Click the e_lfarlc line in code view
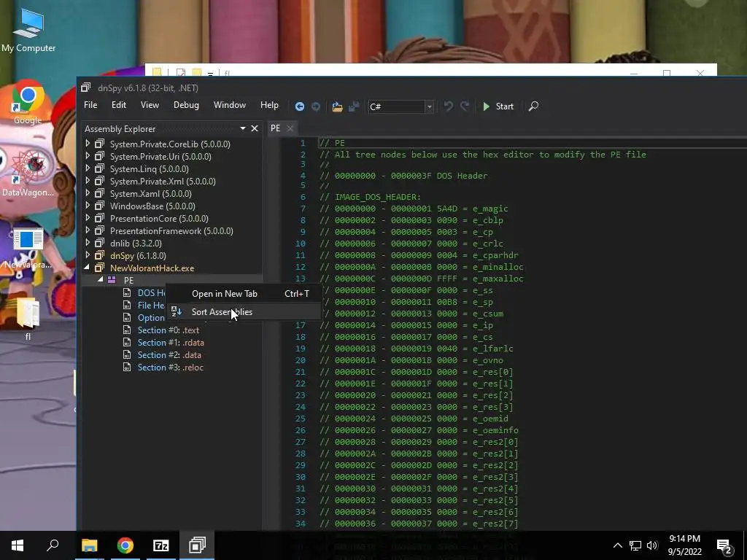Viewport: 747px width, 560px height. coord(416,349)
